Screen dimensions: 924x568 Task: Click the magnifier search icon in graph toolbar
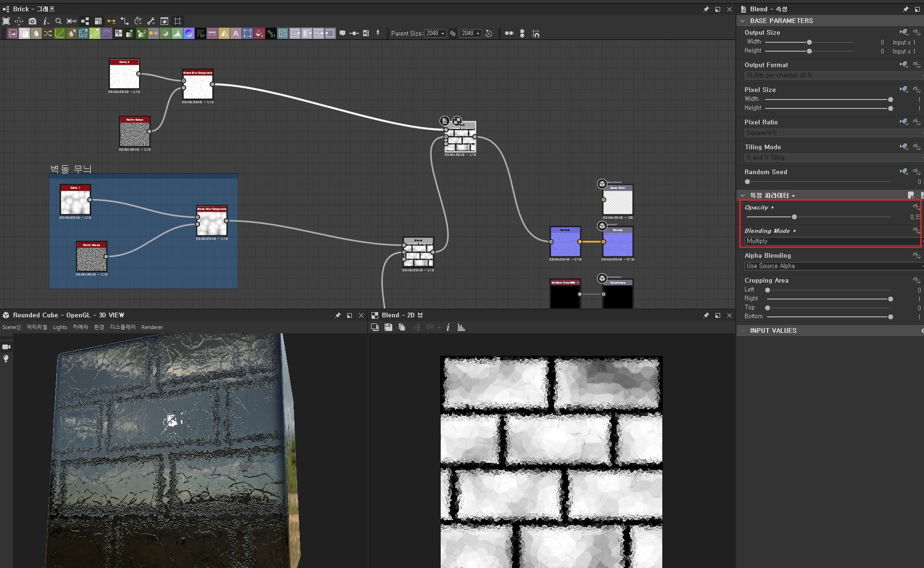point(58,21)
